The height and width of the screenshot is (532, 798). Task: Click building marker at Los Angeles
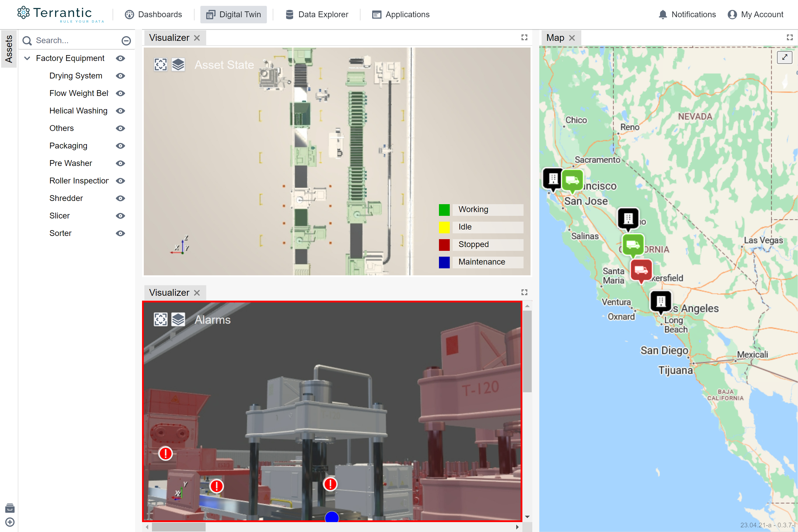[661, 302]
